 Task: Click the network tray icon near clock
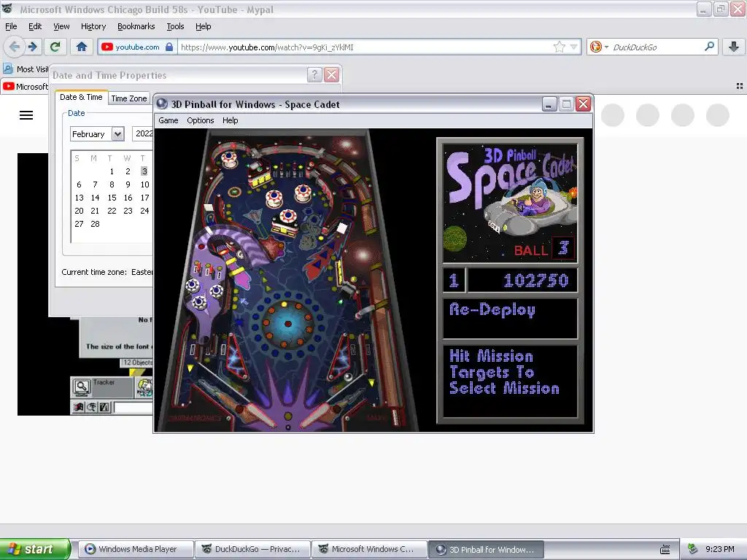[x=693, y=549]
